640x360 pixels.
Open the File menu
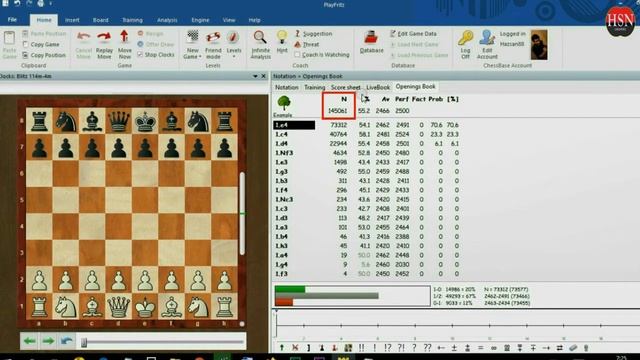(12, 20)
